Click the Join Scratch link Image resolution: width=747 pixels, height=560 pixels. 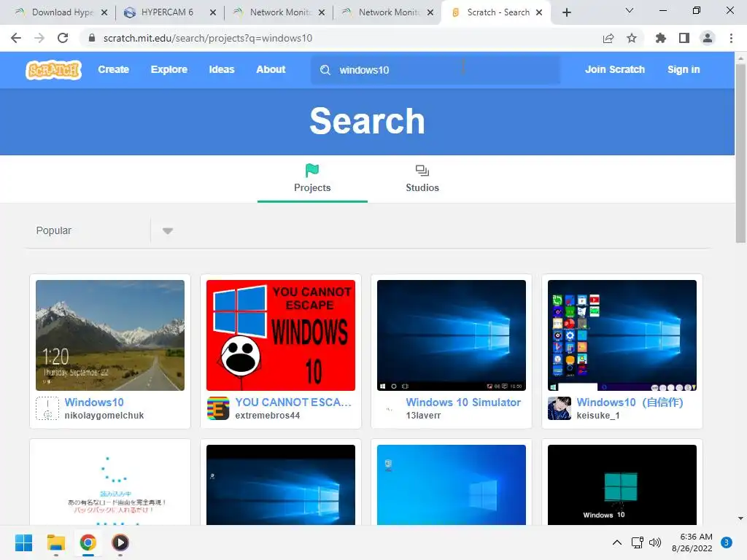coord(614,69)
